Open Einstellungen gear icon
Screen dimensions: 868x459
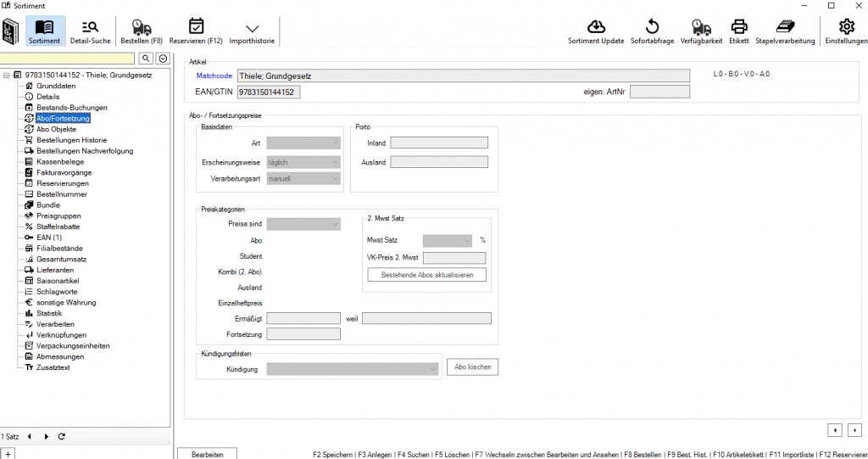point(845,28)
